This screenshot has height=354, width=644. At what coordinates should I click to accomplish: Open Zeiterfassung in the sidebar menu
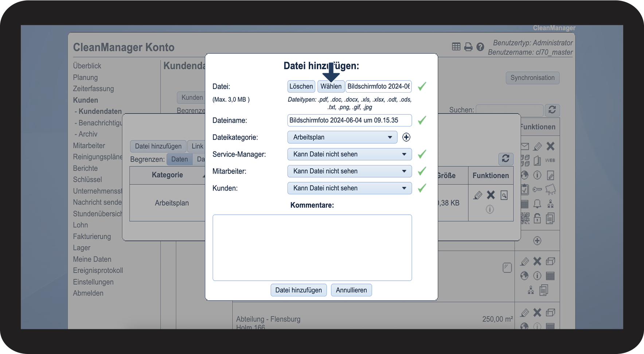[93, 89]
